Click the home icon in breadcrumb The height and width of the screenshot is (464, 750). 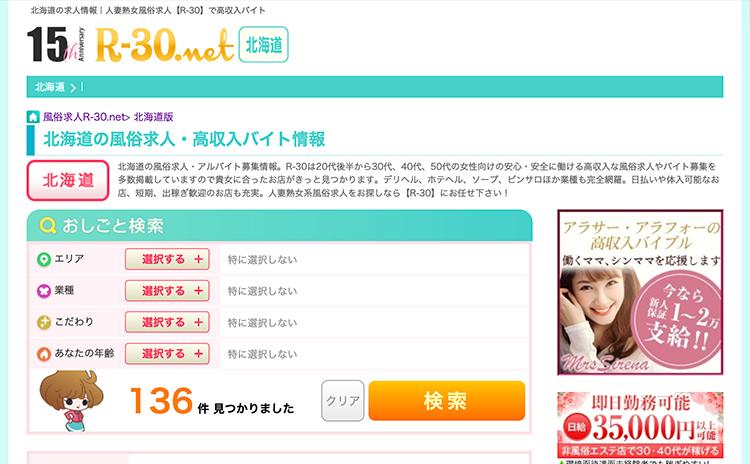coord(33,117)
